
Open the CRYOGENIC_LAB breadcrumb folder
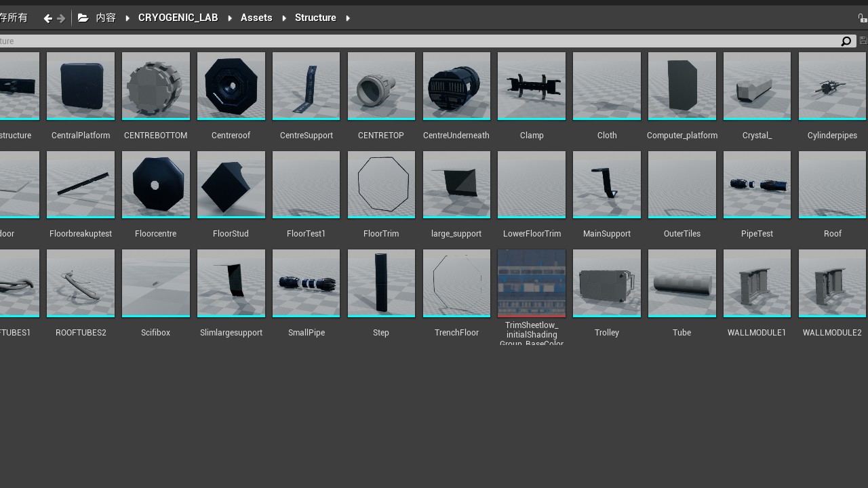[x=178, y=18]
